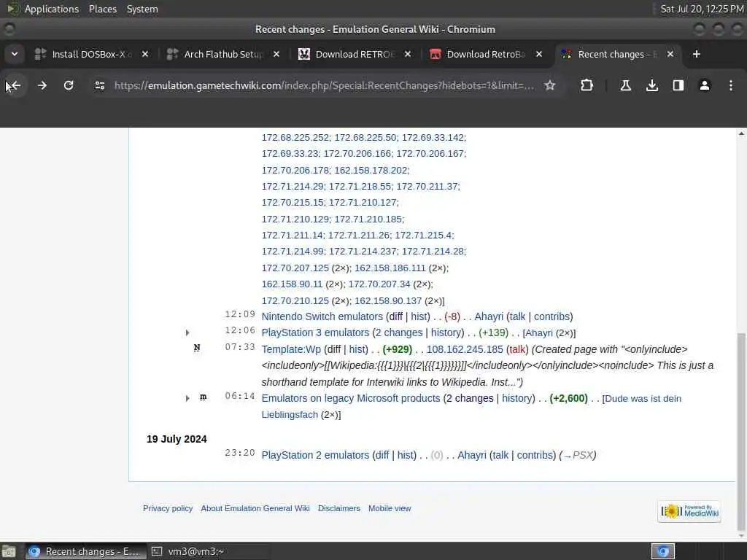Open the Extensions puzzle icon

(x=587, y=86)
